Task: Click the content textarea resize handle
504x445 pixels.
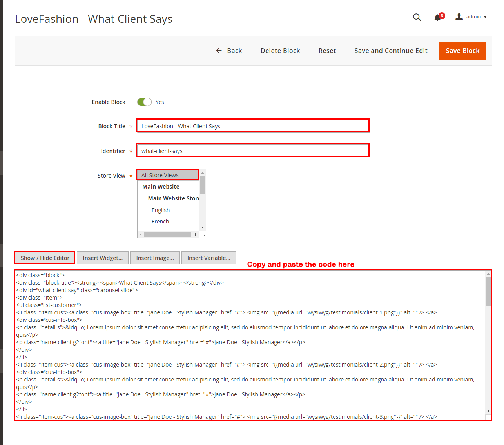Action: [x=489, y=418]
